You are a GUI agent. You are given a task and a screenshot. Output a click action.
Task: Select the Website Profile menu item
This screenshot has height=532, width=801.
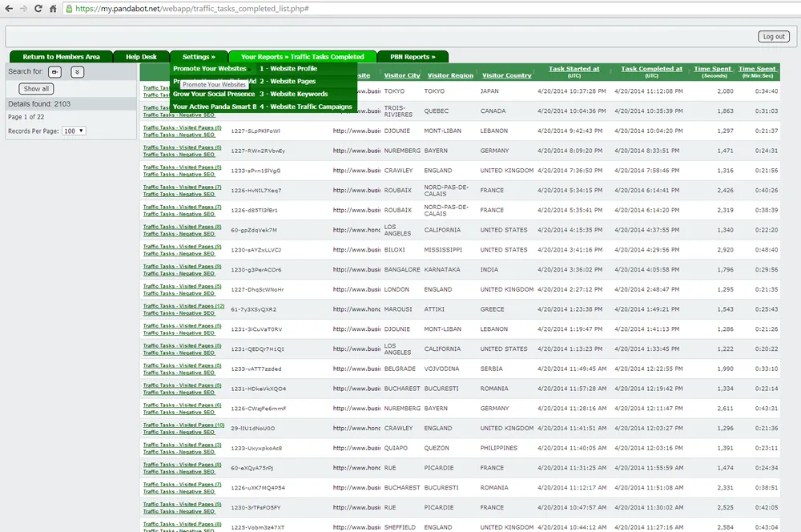(287, 69)
